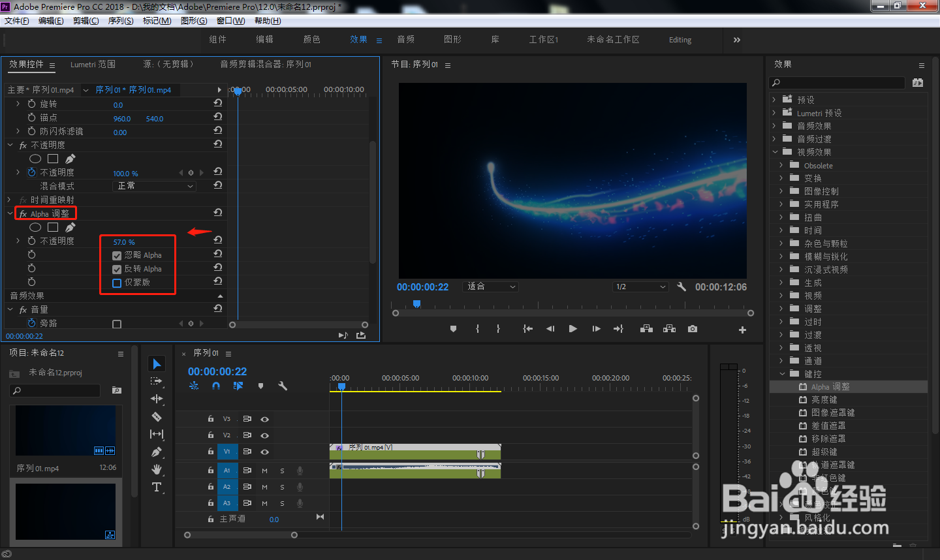This screenshot has height=560, width=940.
Task: Toggle the 忽略 Alpha checkbox
Action: click(x=117, y=256)
